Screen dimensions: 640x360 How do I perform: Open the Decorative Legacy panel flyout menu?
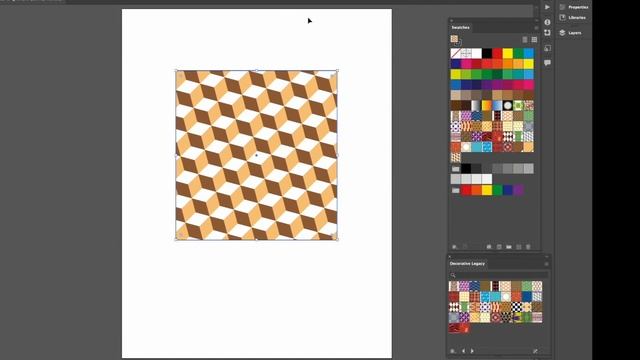point(546,264)
